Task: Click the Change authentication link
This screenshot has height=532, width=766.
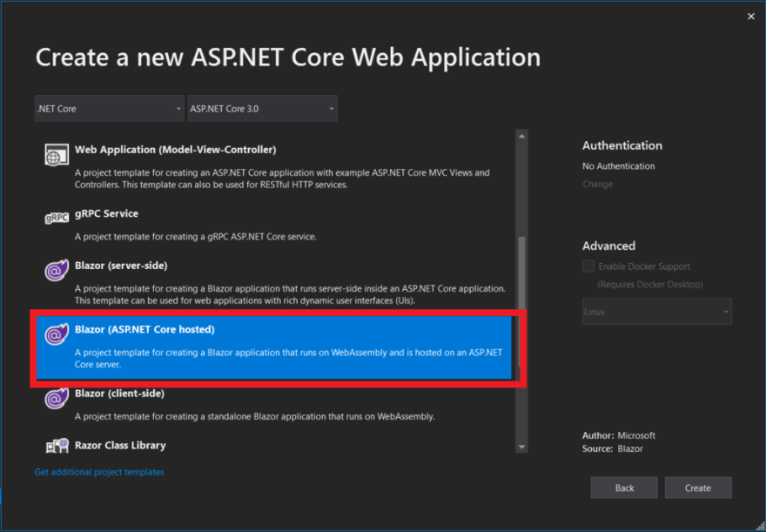Action: point(597,185)
